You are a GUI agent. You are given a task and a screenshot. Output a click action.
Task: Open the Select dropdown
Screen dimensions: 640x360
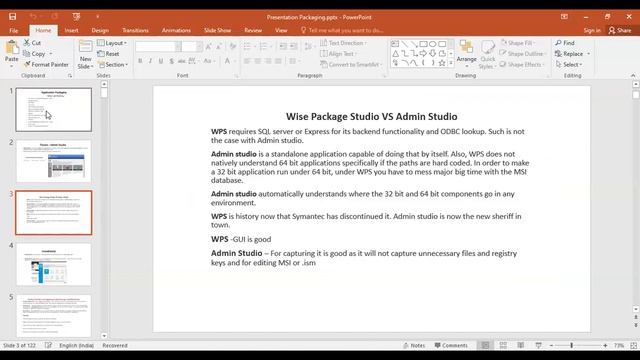(569, 64)
